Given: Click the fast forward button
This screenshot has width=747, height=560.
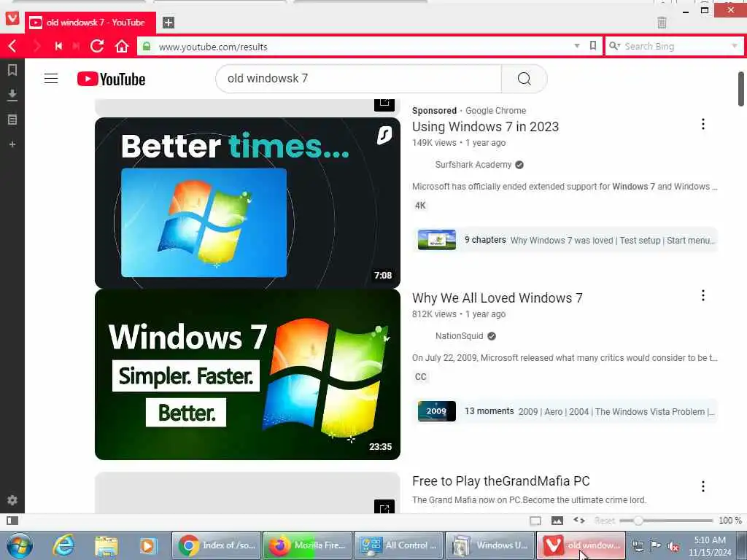Looking at the screenshot, I should pos(76,46).
